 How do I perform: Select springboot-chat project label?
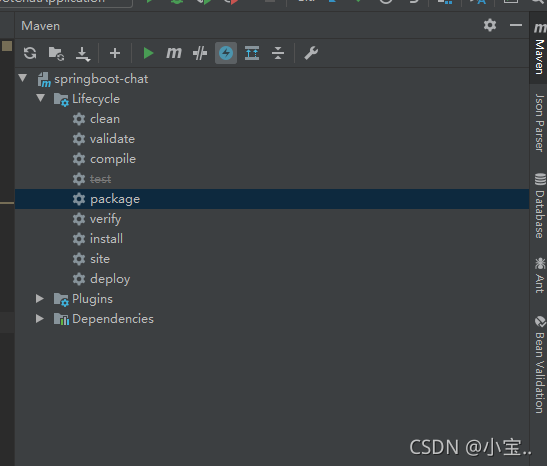pos(101,79)
